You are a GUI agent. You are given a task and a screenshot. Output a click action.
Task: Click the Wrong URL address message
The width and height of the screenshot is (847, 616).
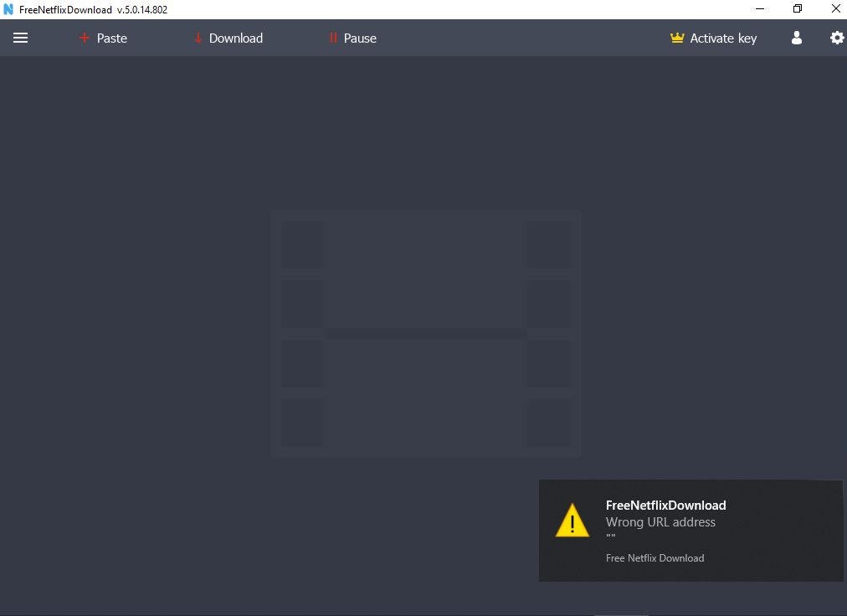(660, 521)
